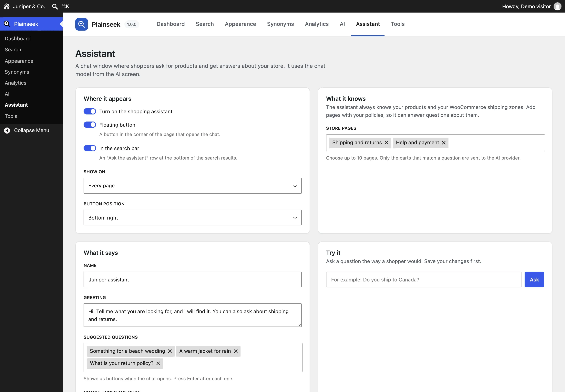Open the Search tab in top navigation
Screen dimensions: 565x392
(205, 24)
